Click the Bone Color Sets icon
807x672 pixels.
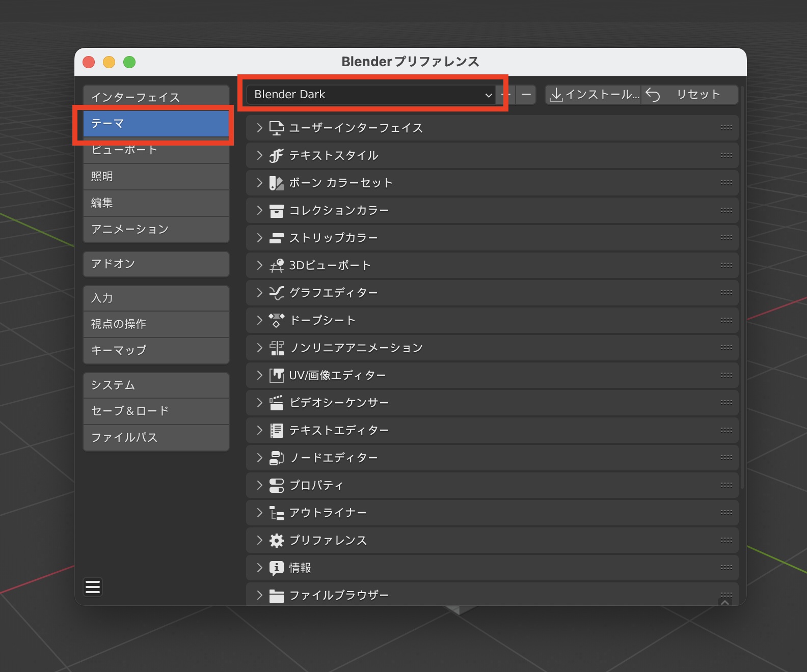click(x=276, y=183)
